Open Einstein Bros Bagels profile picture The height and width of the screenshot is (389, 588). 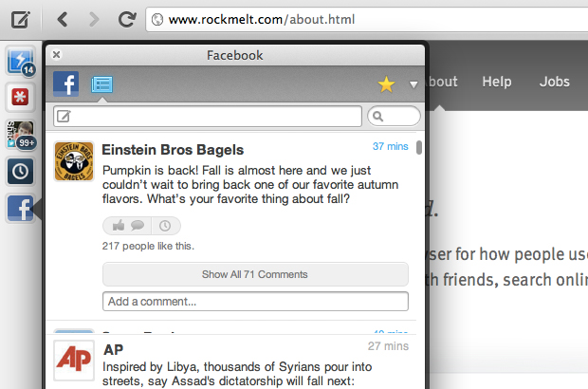(x=74, y=161)
